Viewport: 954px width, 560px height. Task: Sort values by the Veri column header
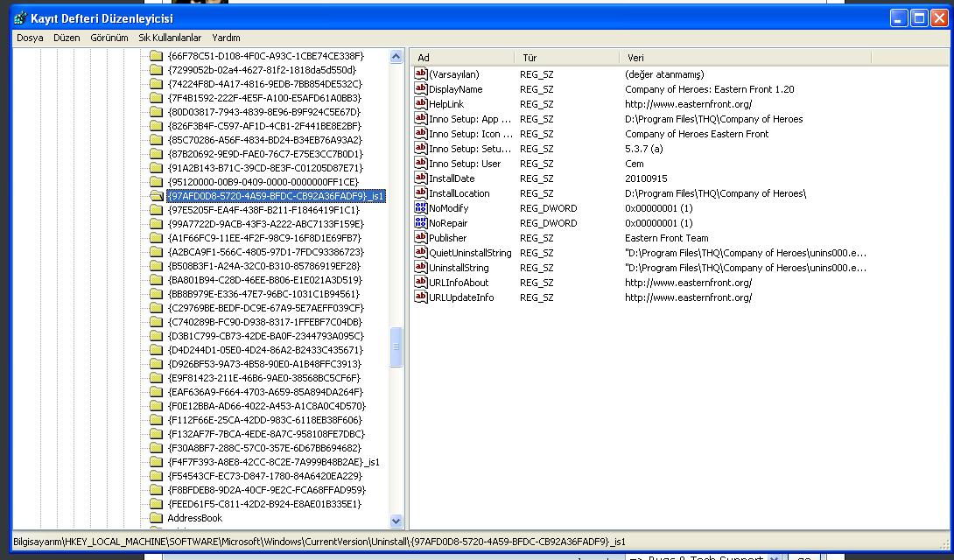point(746,58)
